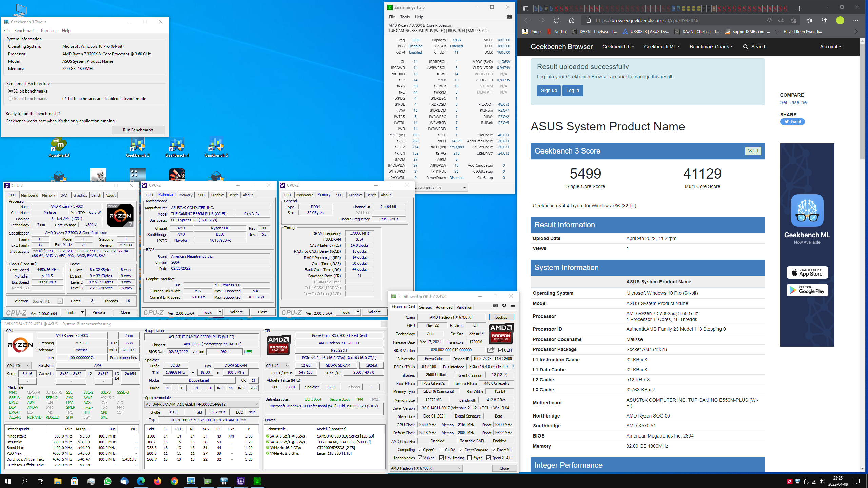
Task: Click browser profile avatar icon
Action: pyautogui.click(x=840, y=20)
